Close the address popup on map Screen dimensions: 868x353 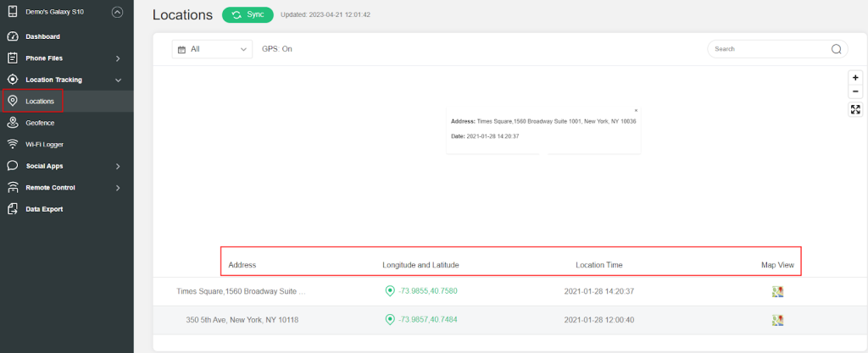pos(636,111)
